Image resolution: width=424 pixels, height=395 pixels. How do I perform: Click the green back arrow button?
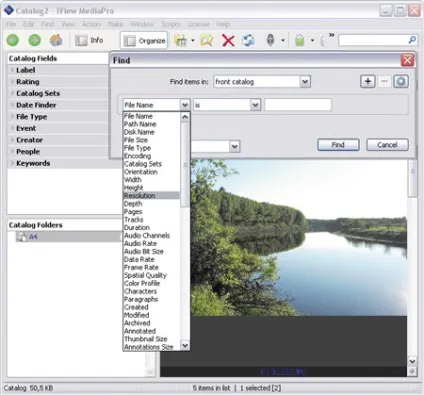(13, 40)
